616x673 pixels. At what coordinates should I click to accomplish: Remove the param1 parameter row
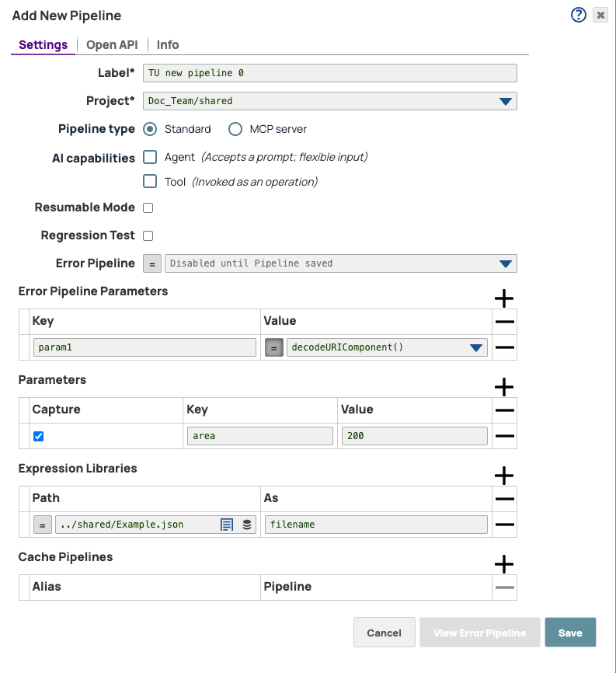pos(503,347)
